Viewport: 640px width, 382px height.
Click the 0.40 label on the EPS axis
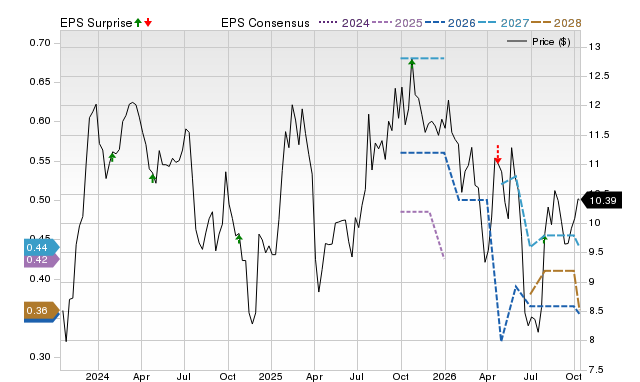[x=40, y=279]
